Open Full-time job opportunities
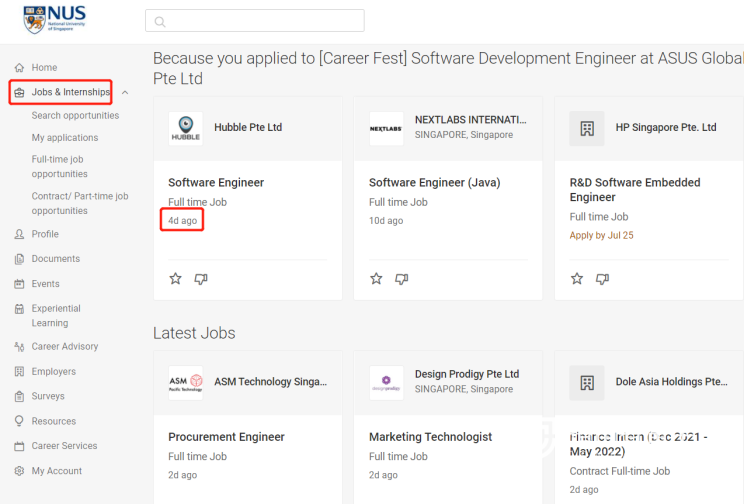This screenshot has width=745, height=504. pyautogui.click(x=59, y=166)
